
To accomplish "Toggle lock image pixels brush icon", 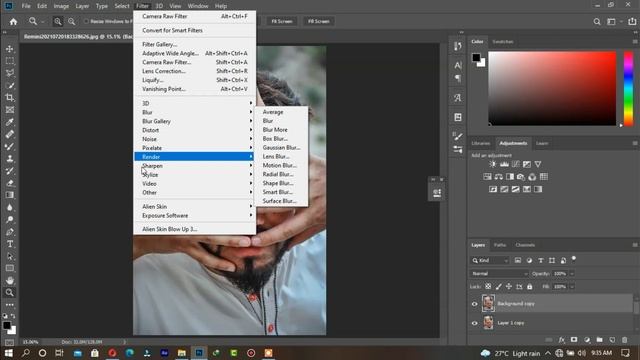I will [x=498, y=287].
